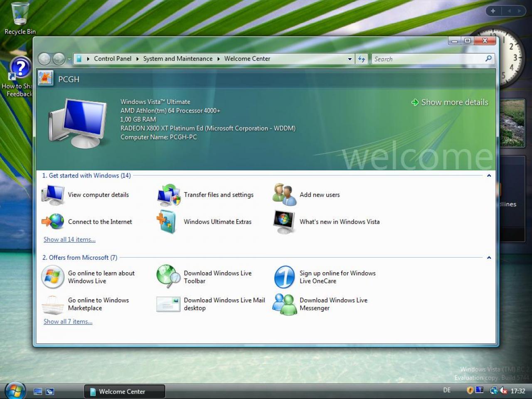Viewport: 532px width, 399px height.
Task: Click the sidebar slideshow picture gadget
Action: [513, 123]
